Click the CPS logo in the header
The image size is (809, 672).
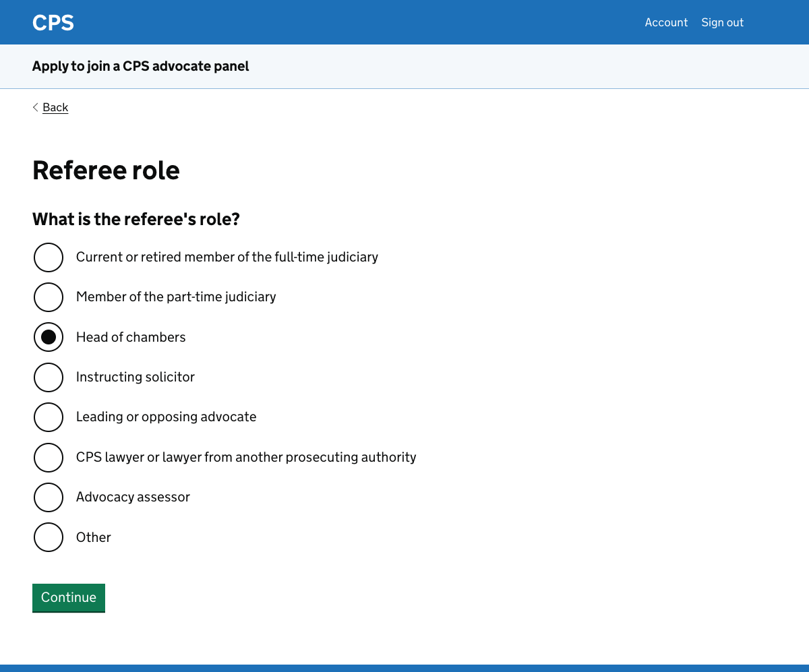click(x=53, y=22)
